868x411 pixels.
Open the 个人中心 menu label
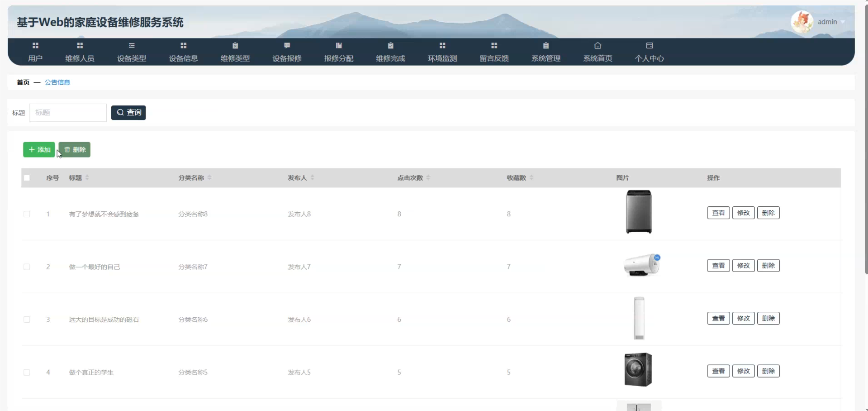[x=650, y=58]
